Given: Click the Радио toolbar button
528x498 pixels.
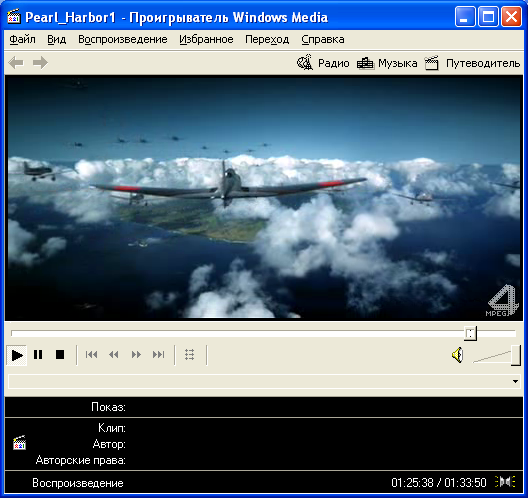Looking at the screenshot, I should point(323,63).
